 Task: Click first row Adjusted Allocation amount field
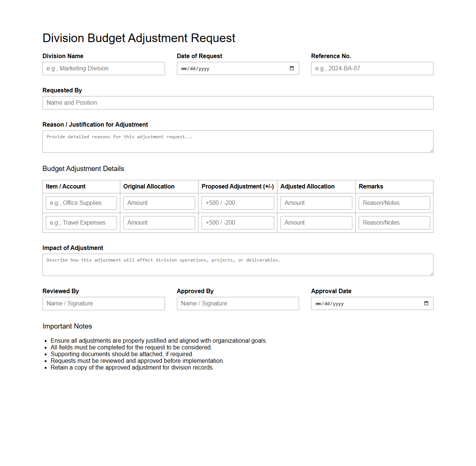click(316, 203)
